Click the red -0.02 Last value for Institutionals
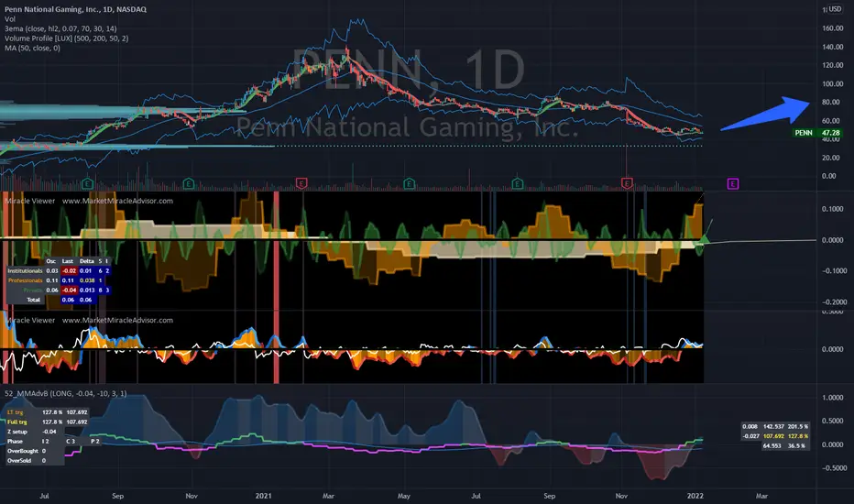854x504 pixels. tap(69, 271)
